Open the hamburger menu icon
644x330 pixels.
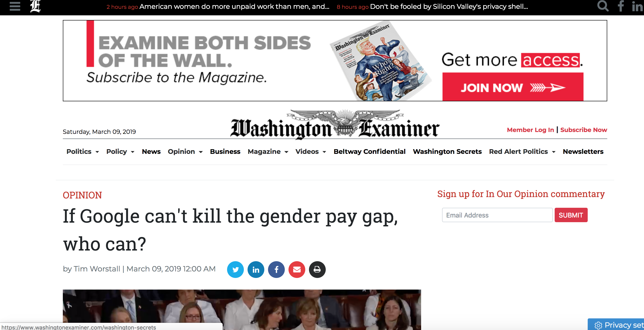tap(15, 6)
